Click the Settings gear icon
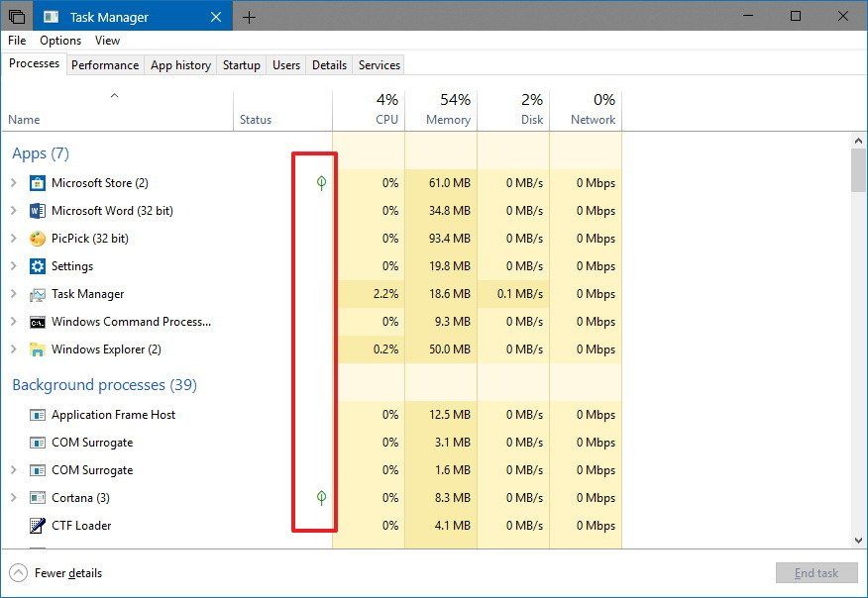Screen dimensions: 868x598 (37, 265)
